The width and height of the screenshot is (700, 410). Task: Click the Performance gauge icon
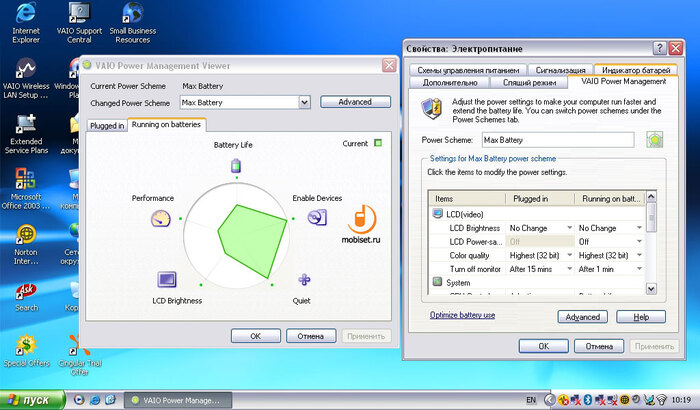(x=161, y=218)
